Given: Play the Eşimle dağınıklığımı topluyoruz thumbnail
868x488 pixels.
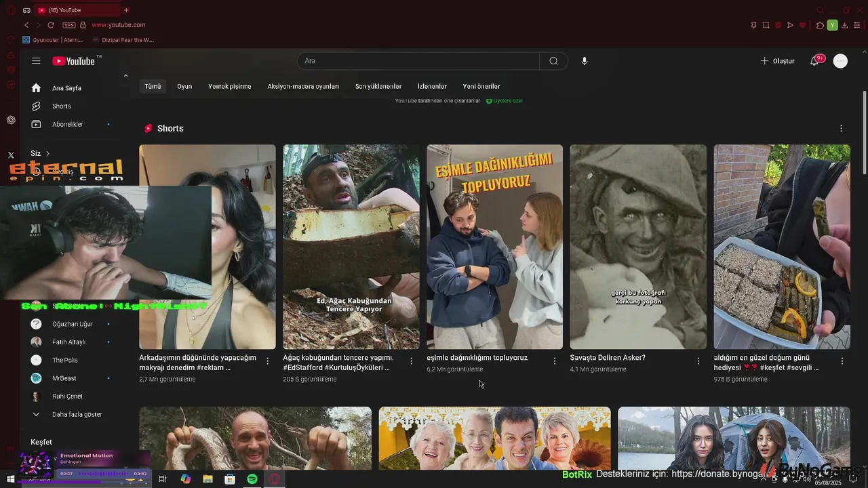Looking at the screenshot, I should 495,247.
